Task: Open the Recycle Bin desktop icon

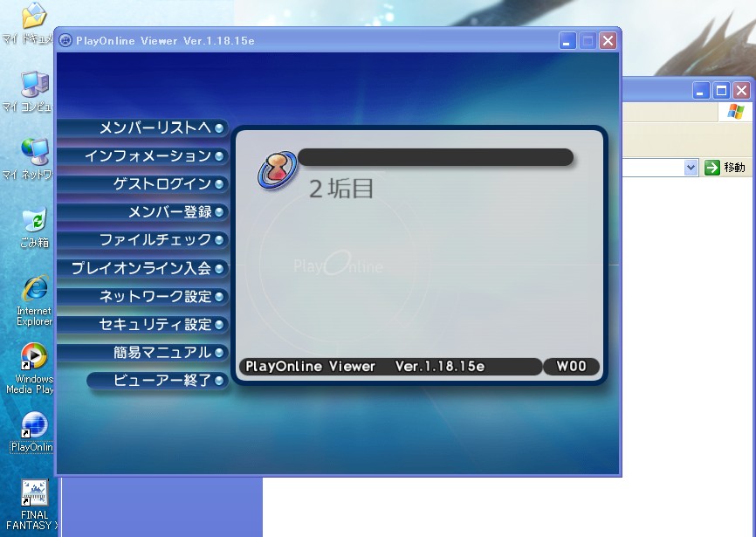Action: [33, 221]
